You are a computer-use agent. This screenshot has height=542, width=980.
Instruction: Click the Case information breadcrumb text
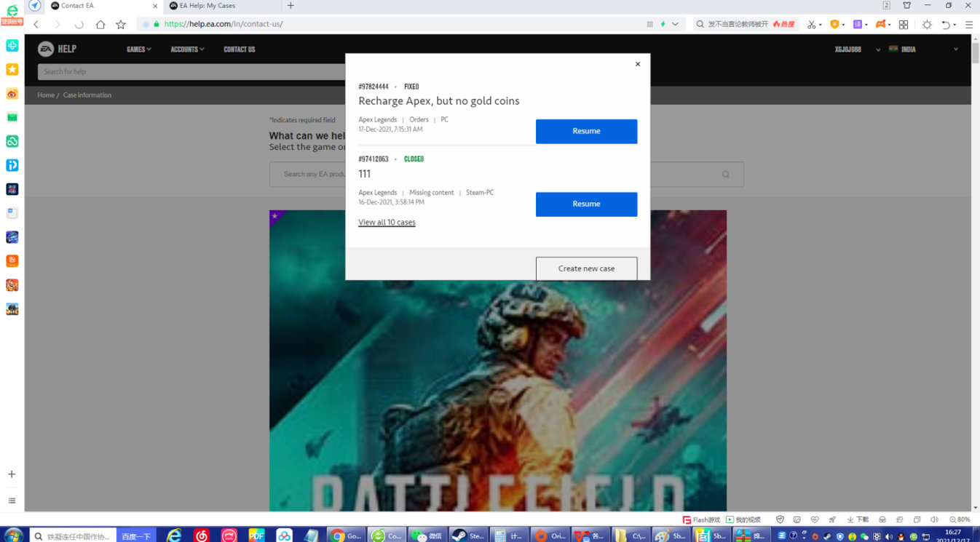tap(87, 95)
